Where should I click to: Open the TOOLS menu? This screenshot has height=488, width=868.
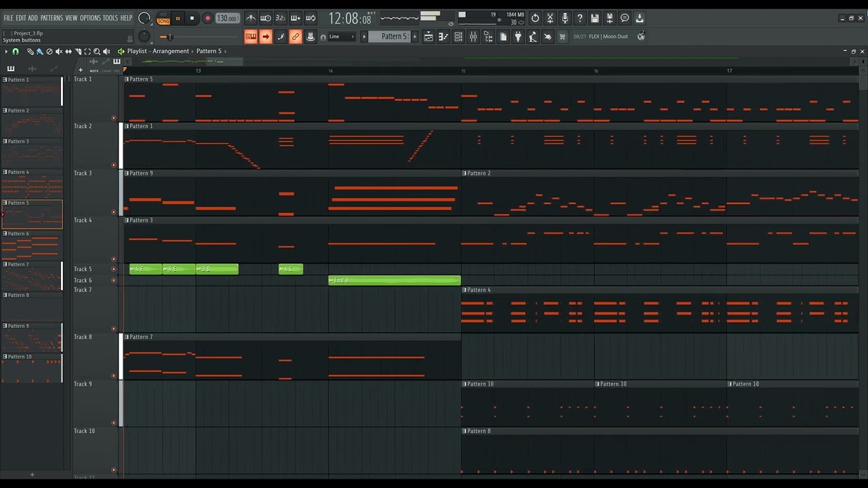110,18
